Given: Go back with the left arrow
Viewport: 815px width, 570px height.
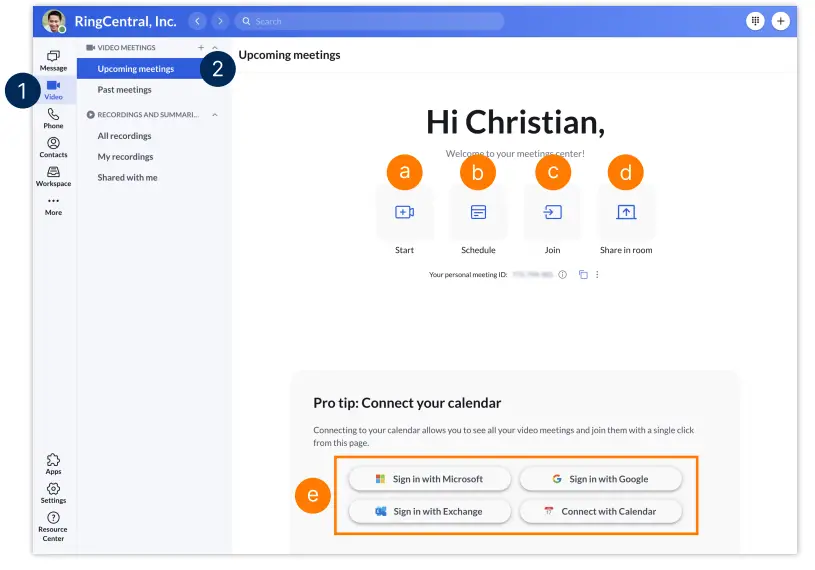Looking at the screenshot, I should coord(197,21).
